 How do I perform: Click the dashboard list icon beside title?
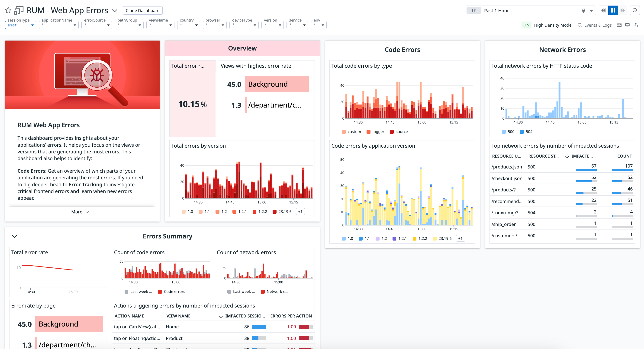[19, 10]
